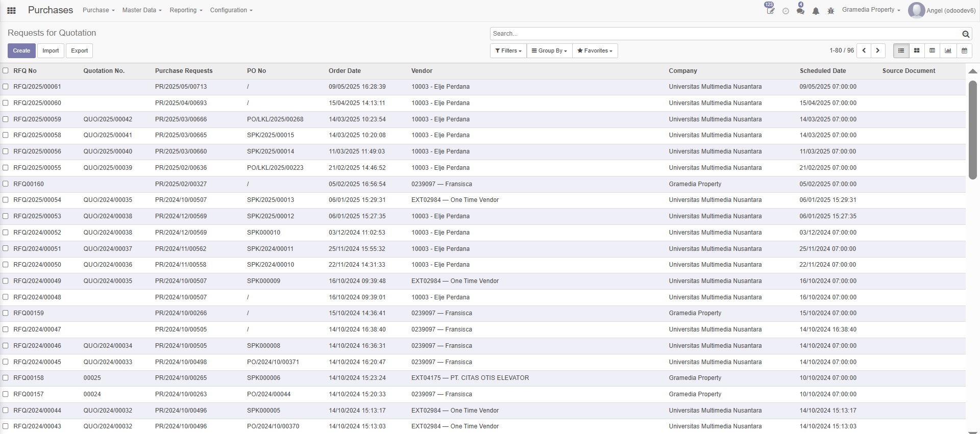Image resolution: width=980 pixels, height=434 pixels.
Task: Select checkbox for RFQ/2024/00044
Action: (6, 410)
